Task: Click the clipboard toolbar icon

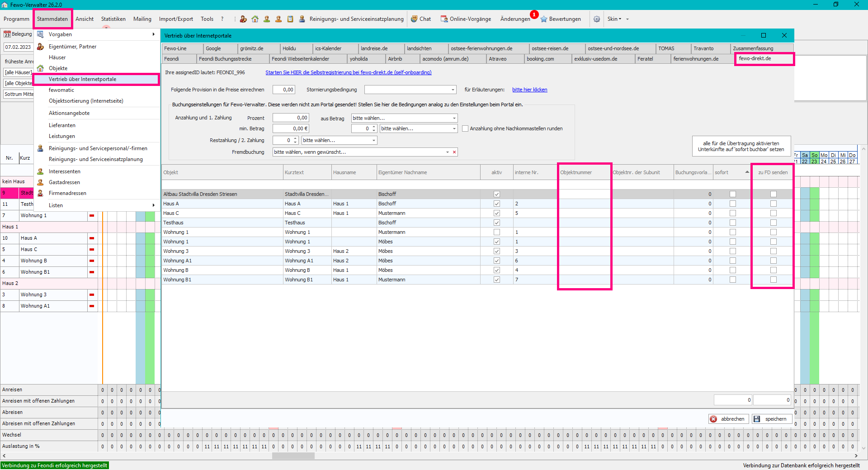Action: click(290, 19)
